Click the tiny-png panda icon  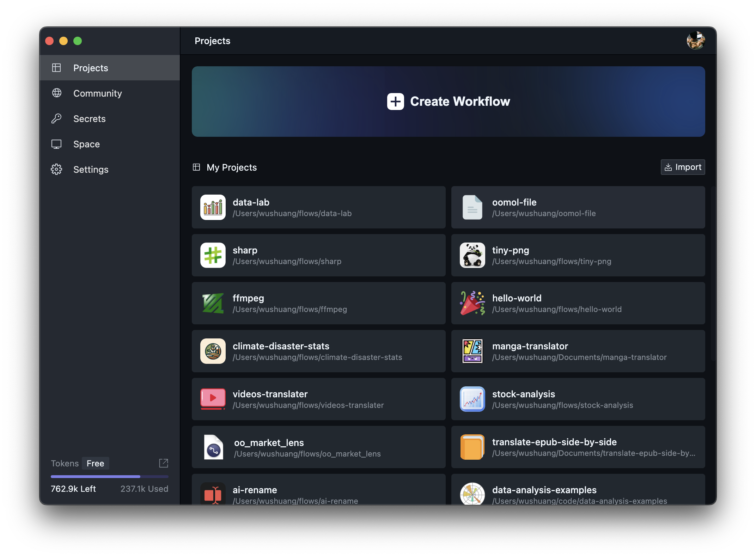pyautogui.click(x=472, y=255)
